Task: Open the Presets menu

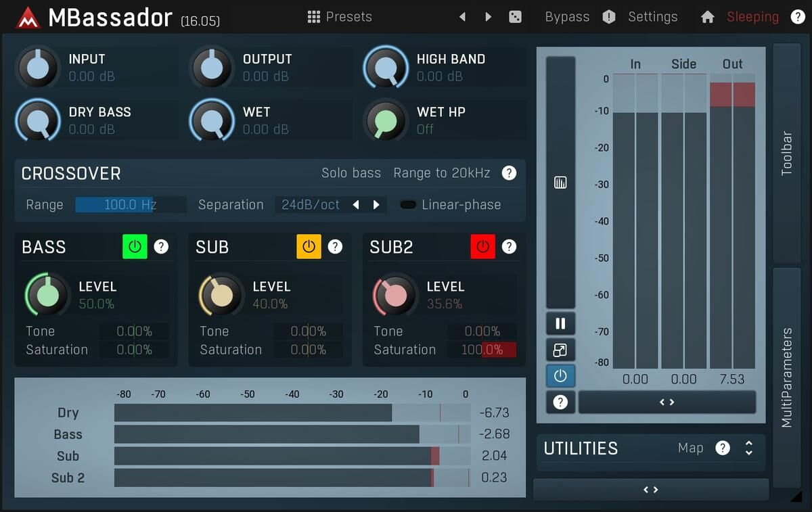Action: (340, 17)
